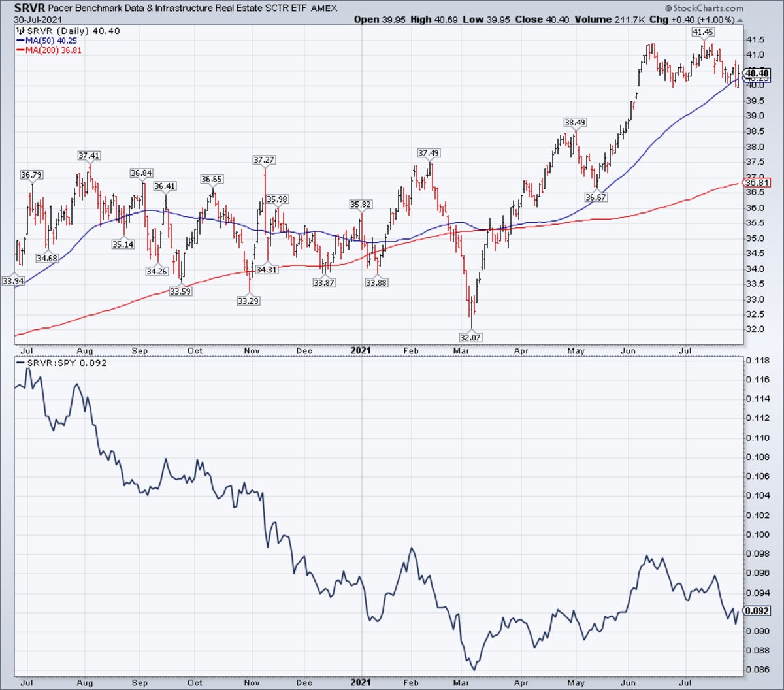The height and width of the screenshot is (690, 784).
Task: Click the 2021 year label under lower panel
Action: point(361,682)
